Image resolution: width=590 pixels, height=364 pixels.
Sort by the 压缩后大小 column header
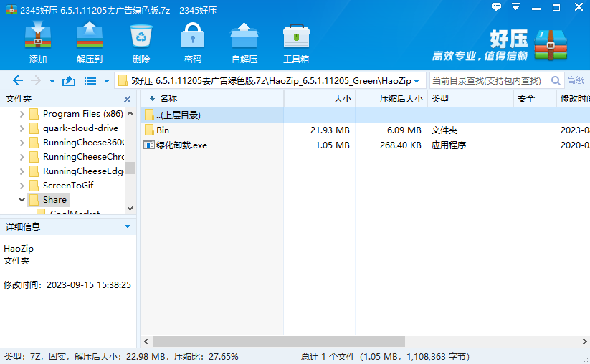pyautogui.click(x=391, y=98)
